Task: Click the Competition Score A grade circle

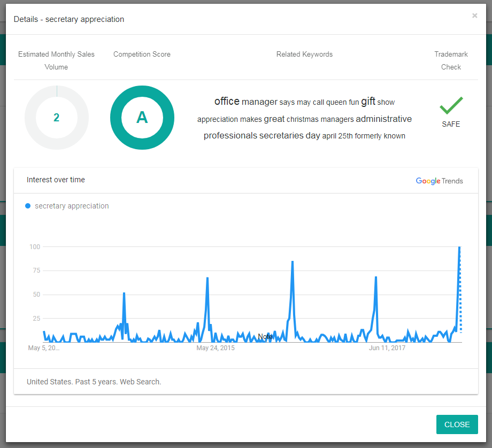Action: point(142,118)
